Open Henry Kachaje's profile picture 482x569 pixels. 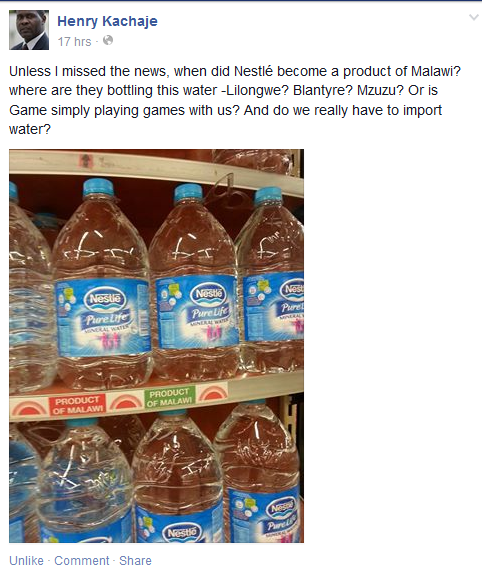click(29, 30)
